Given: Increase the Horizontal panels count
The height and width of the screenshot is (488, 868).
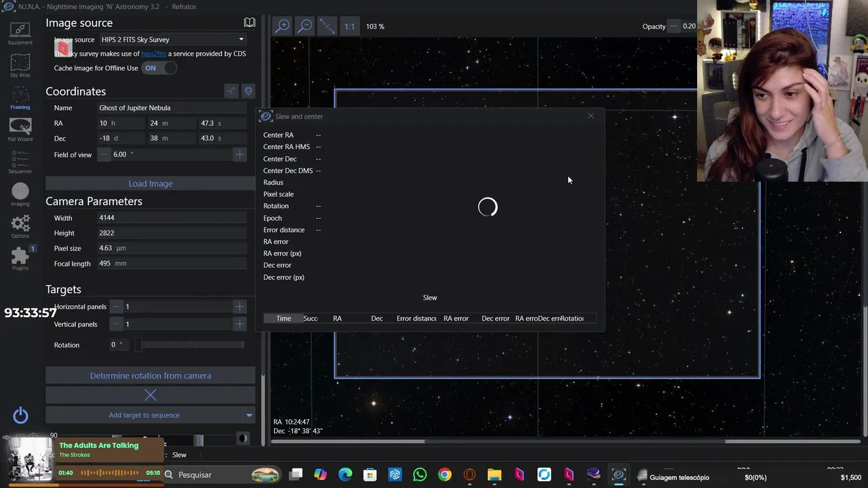Looking at the screenshot, I should click(x=239, y=306).
